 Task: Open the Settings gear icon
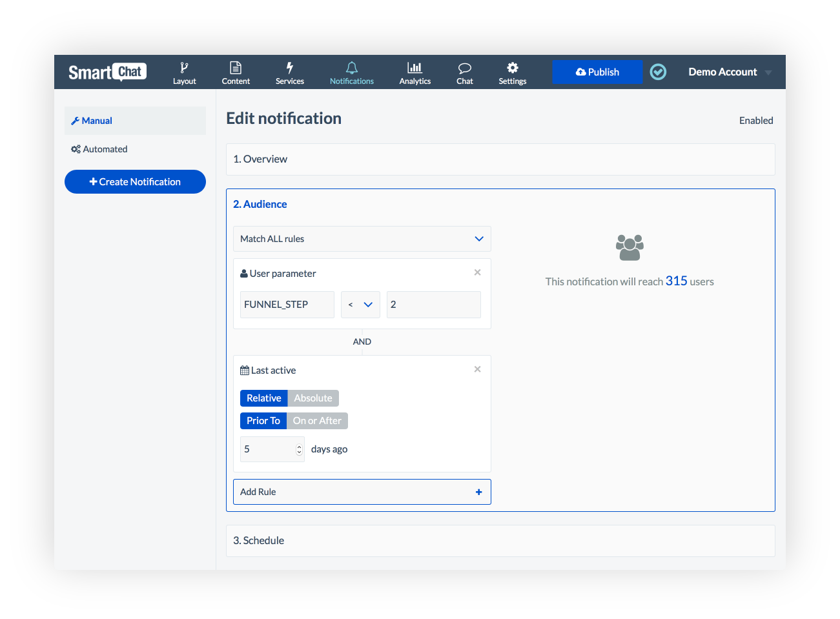pyautogui.click(x=513, y=68)
